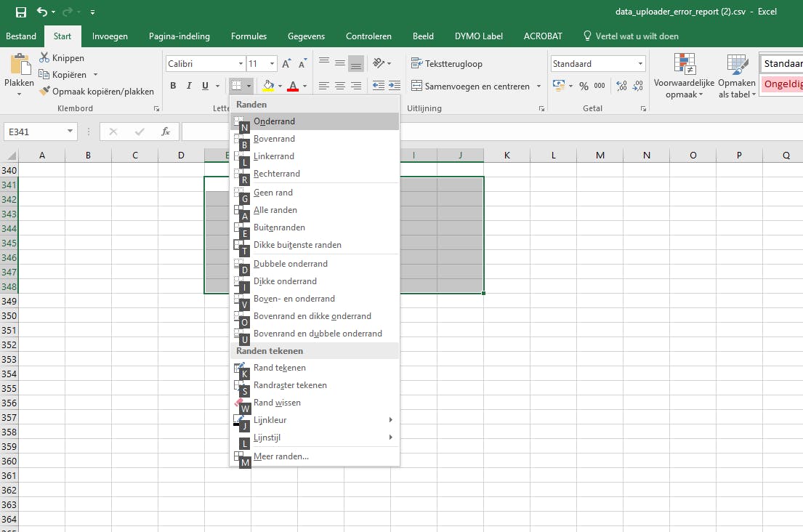Click Meer randen at menu bottom
803x532 pixels.
pos(280,456)
